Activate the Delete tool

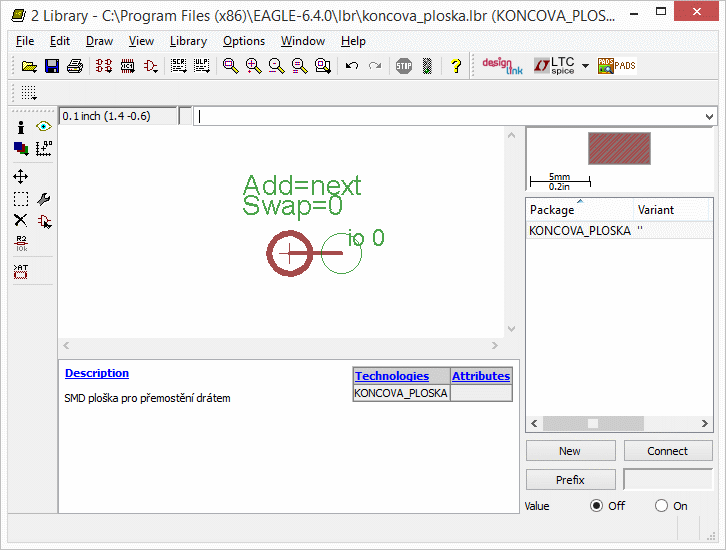(21, 220)
